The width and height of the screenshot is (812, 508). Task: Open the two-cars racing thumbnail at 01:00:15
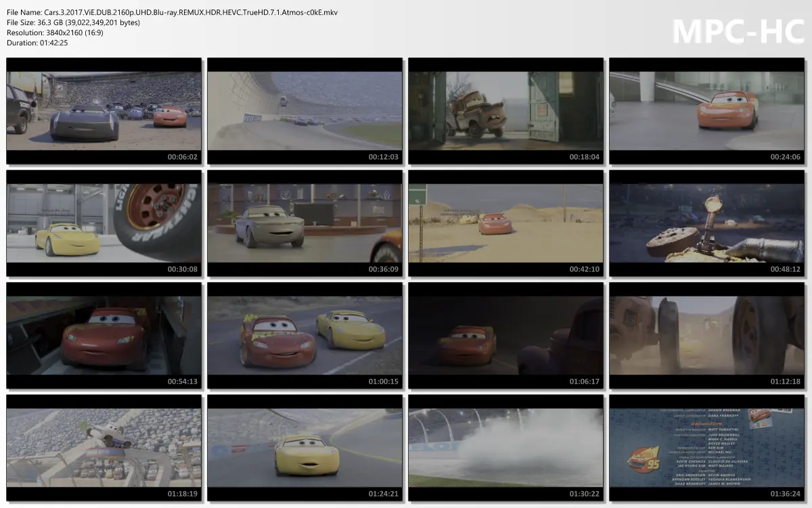304,337
